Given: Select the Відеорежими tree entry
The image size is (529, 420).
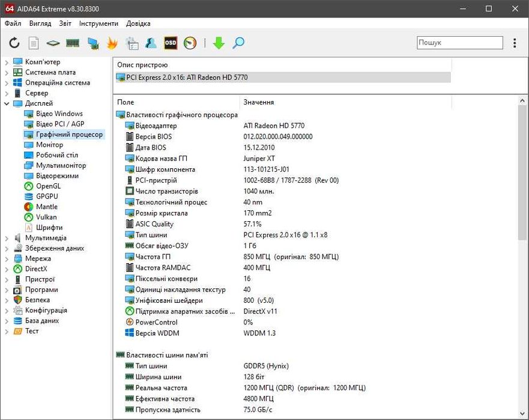Looking at the screenshot, I should 57,176.
